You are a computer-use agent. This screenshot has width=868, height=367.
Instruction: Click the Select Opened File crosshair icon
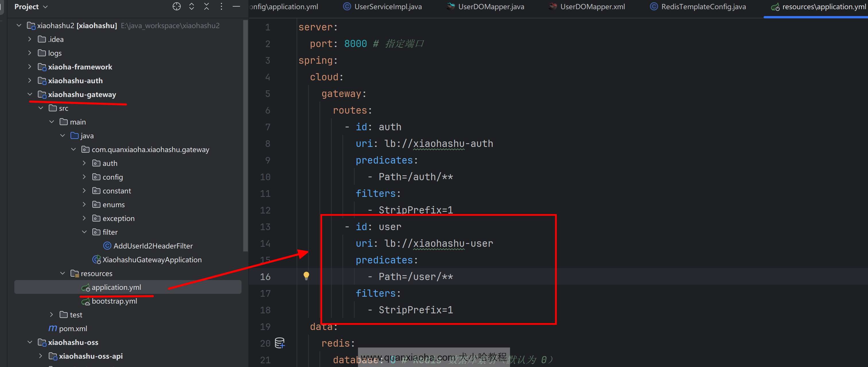click(177, 6)
